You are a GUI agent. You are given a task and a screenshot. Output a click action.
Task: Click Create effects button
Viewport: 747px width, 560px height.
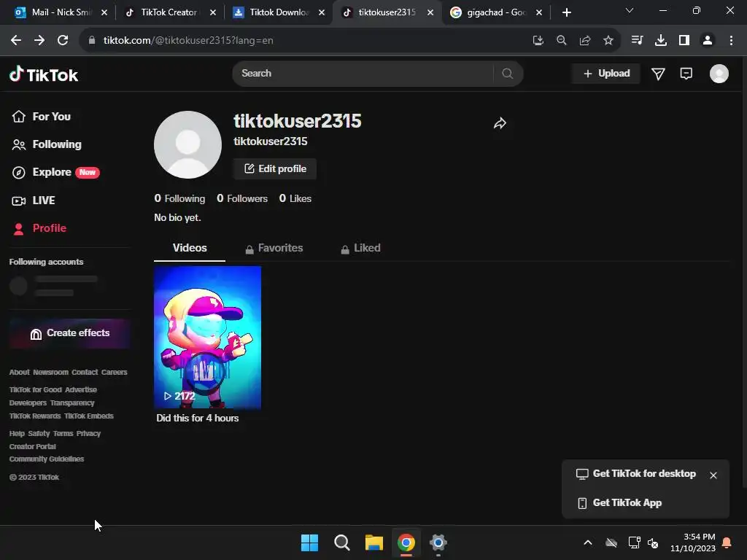[x=69, y=333]
